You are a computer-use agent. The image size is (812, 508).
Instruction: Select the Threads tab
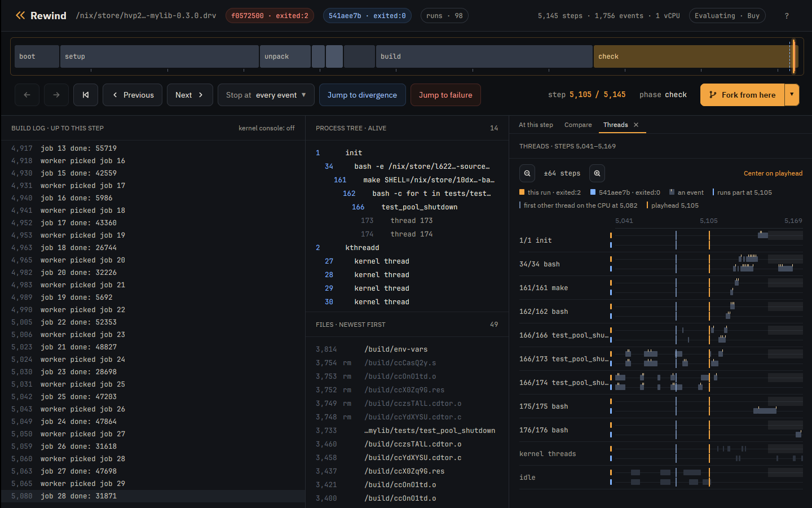(615, 125)
